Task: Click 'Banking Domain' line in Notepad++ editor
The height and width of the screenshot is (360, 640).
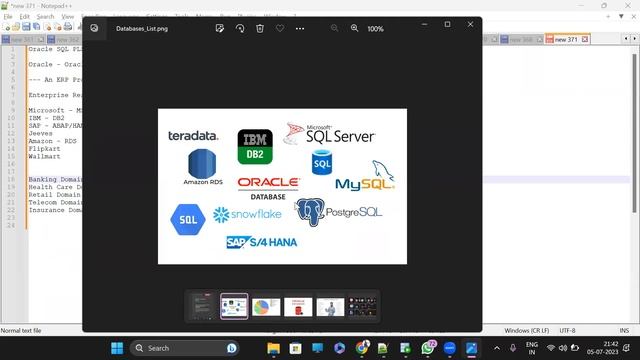Action: click(55, 179)
